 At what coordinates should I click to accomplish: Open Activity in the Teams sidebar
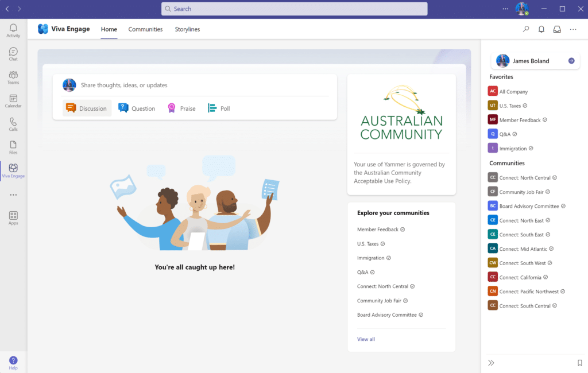click(x=13, y=31)
